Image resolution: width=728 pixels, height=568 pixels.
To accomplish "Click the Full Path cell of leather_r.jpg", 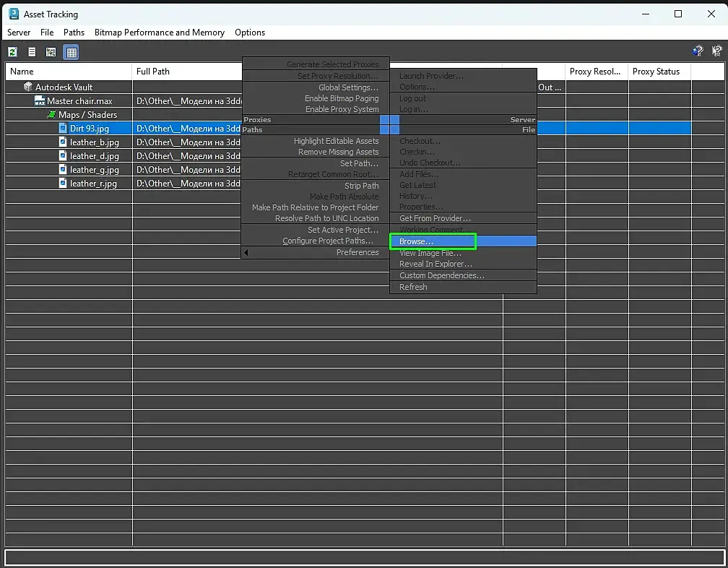I will (x=188, y=184).
